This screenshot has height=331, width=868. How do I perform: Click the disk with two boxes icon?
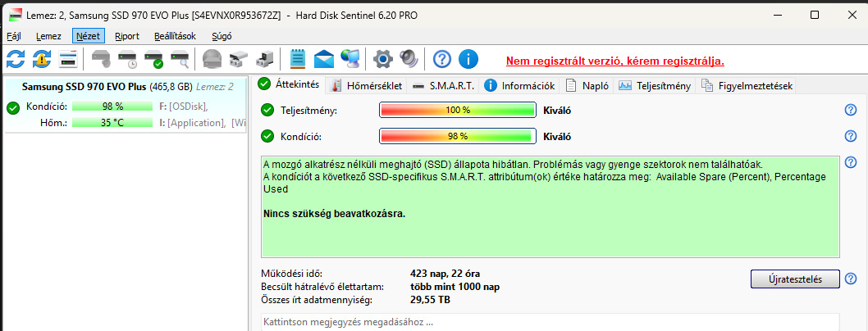point(239,58)
